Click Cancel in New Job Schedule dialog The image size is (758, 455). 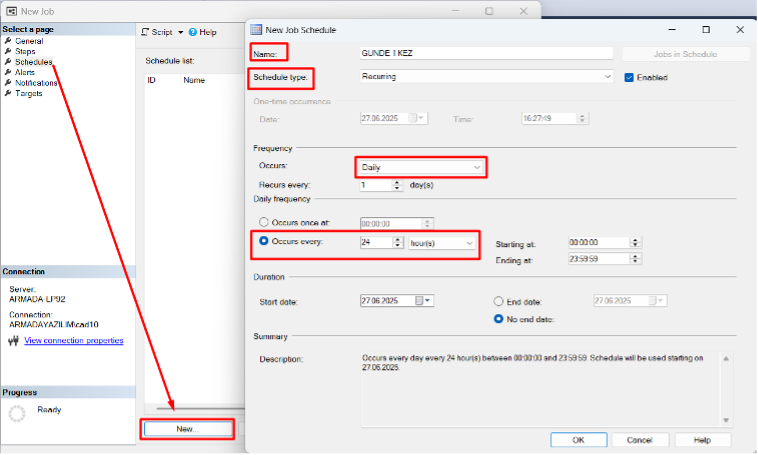(x=640, y=440)
